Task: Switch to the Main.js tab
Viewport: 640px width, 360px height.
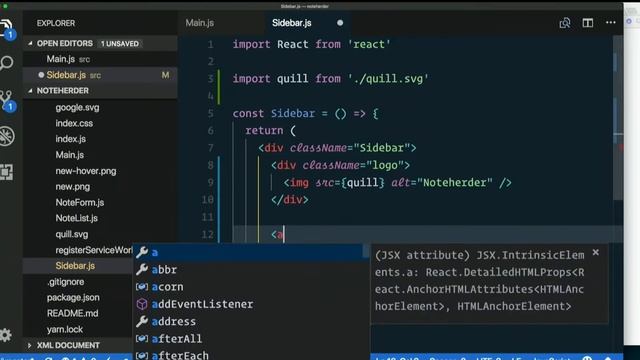Action: pos(200,23)
